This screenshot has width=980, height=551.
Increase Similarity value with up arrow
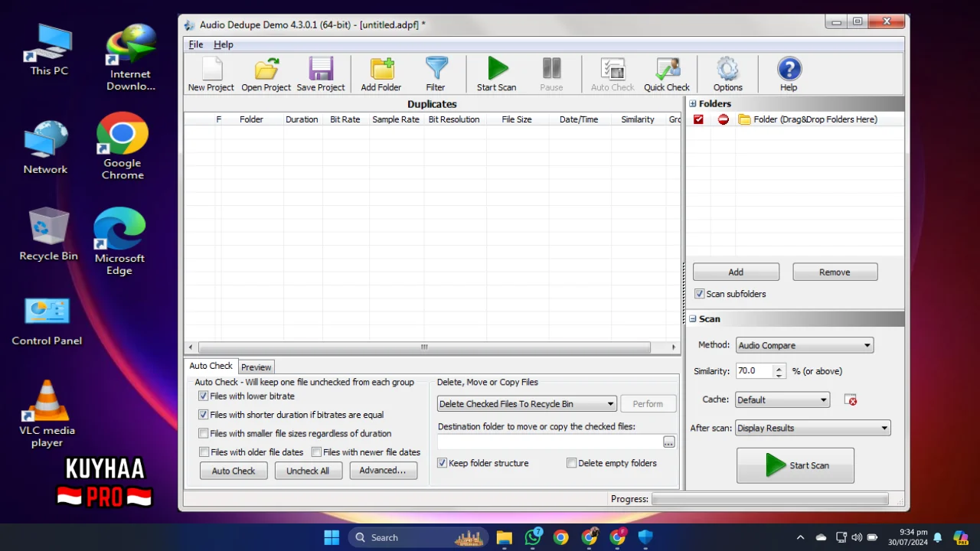pos(779,367)
